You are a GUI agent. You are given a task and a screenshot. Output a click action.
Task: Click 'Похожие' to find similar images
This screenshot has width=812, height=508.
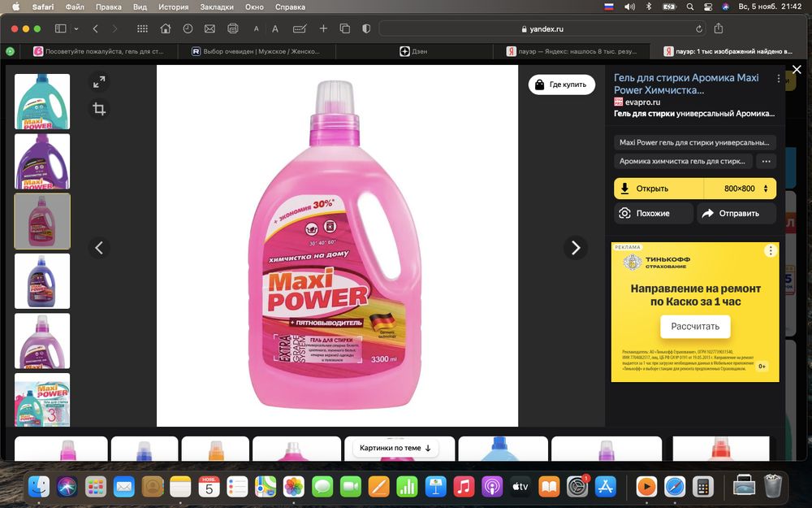[x=653, y=213]
